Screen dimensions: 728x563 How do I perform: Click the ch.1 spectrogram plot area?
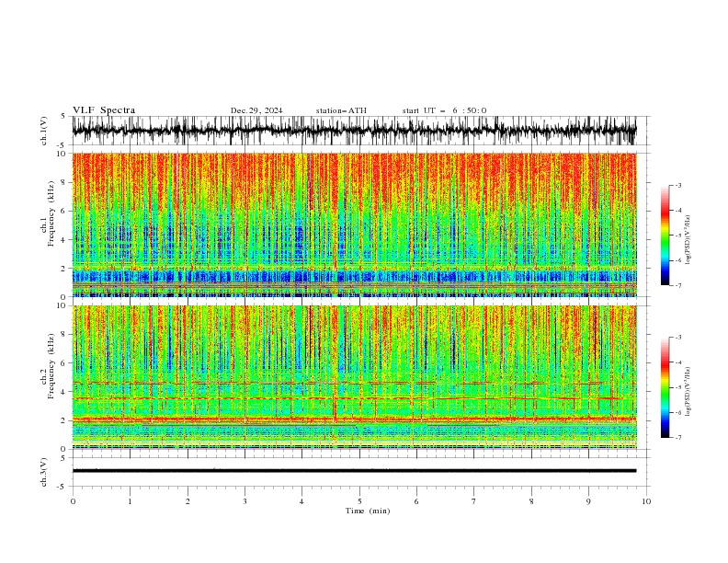tap(354, 224)
